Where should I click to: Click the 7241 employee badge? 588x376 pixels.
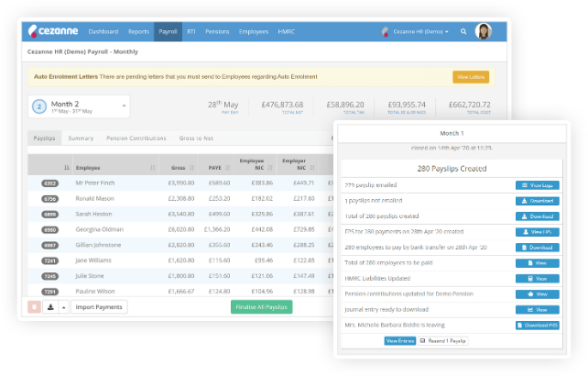[49, 260]
